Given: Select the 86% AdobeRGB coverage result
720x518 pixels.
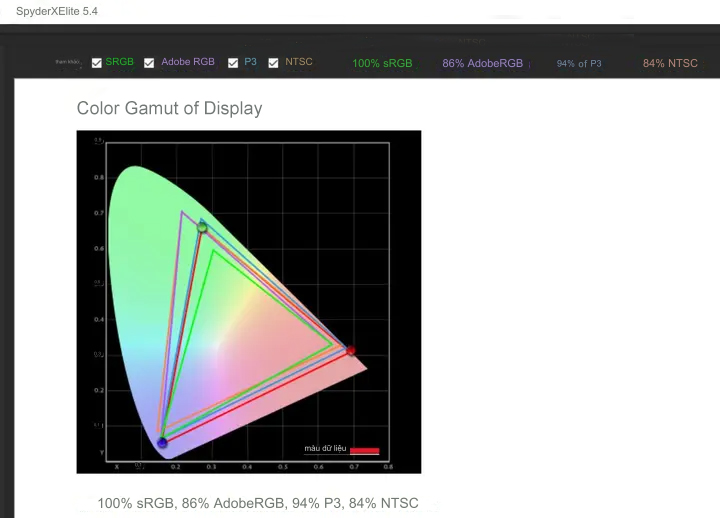Looking at the screenshot, I should click(482, 63).
